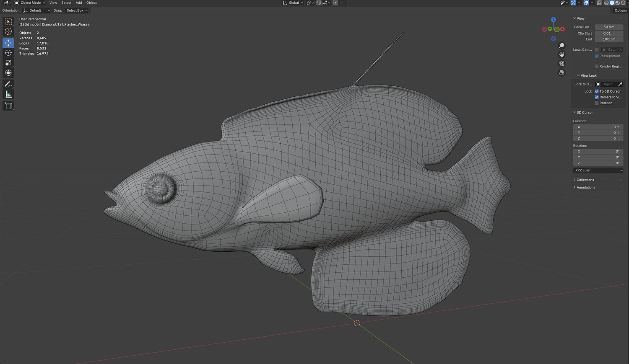The height and width of the screenshot is (364, 629).
Task: Enable the Lock Rotation checkbox
Action: tap(597, 103)
